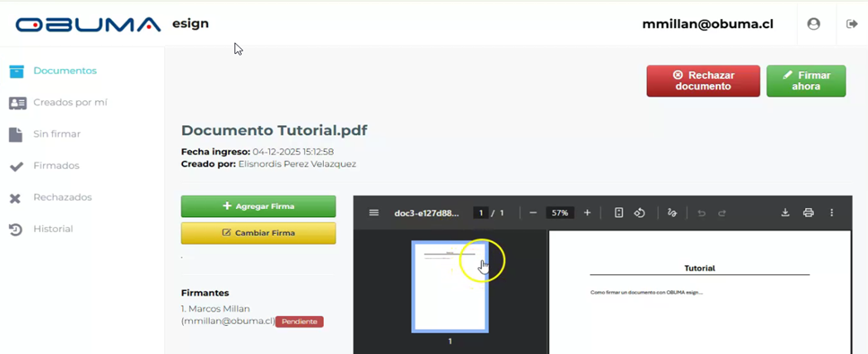Go to Creados por mí

click(x=70, y=103)
